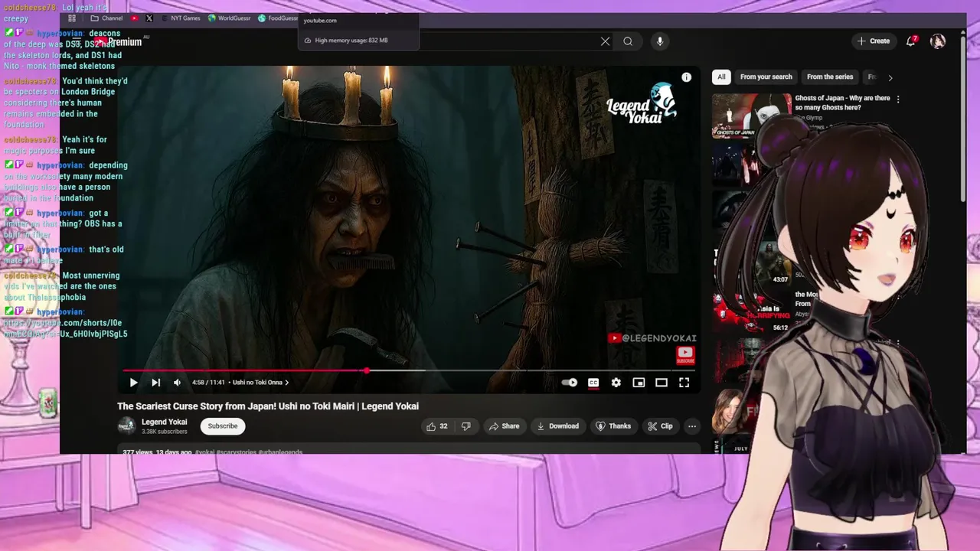Open options for Ghosts of Japan video

(x=898, y=99)
